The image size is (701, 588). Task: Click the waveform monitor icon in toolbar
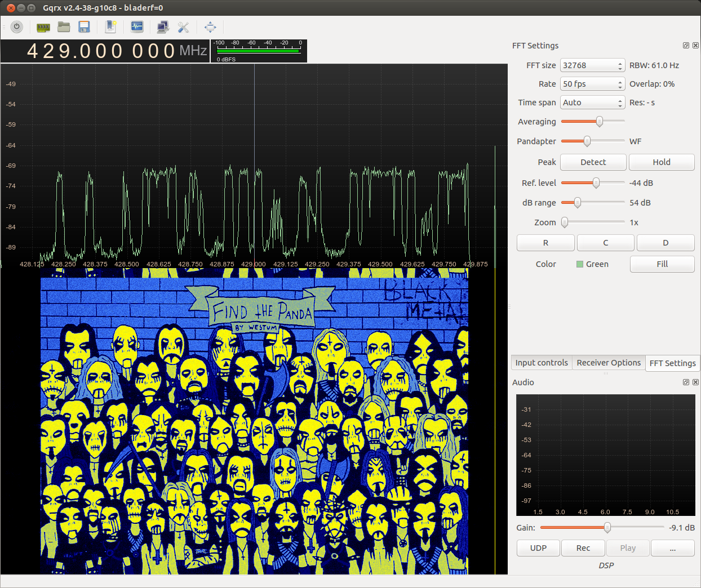137,26
